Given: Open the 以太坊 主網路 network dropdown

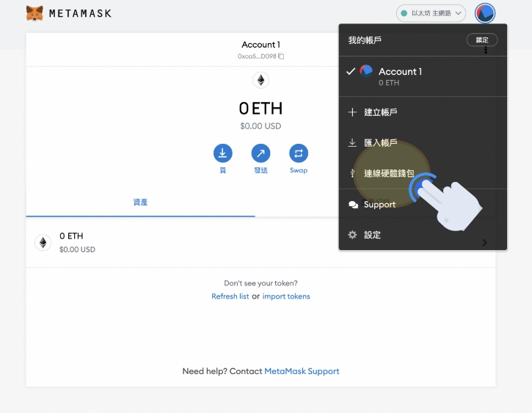Looking at the screenshot, I should (431, 13).
